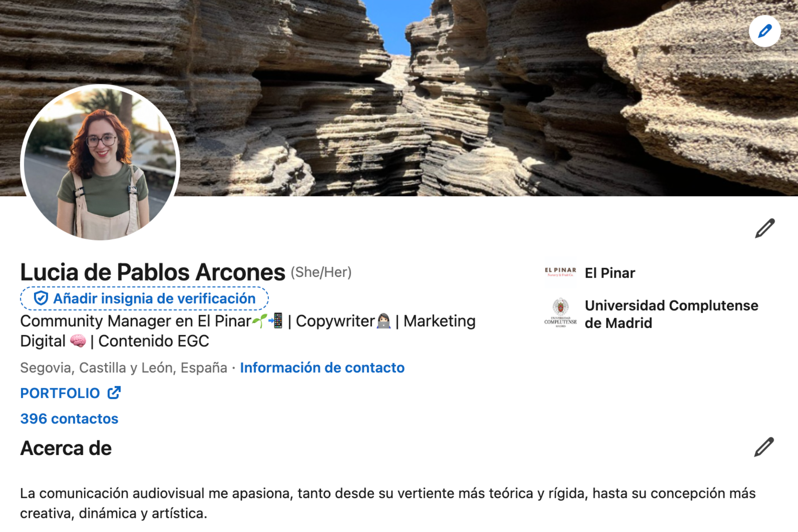Click the Acerca de section heading
The image size is (798, 532).
[x=66, y=448]
